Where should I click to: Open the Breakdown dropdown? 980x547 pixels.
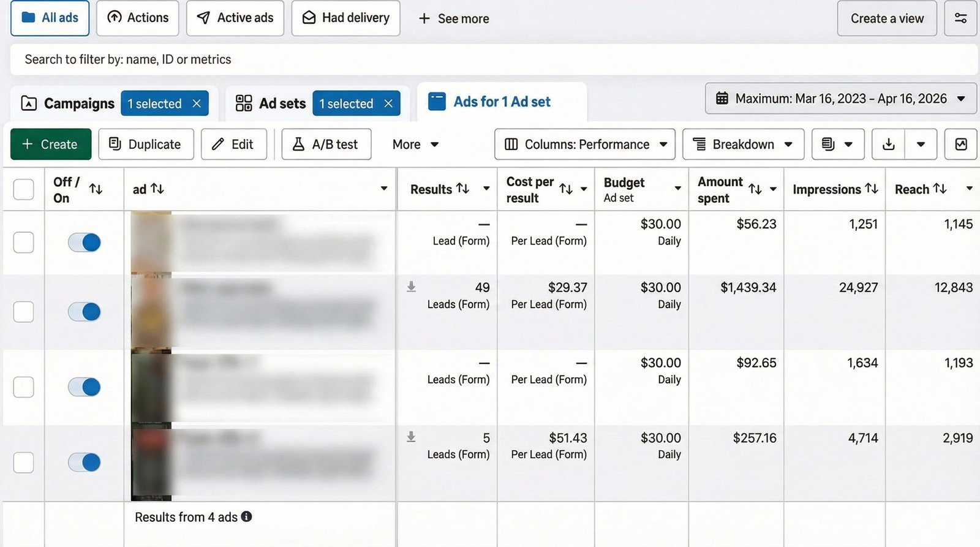click(x=743, y=145)
